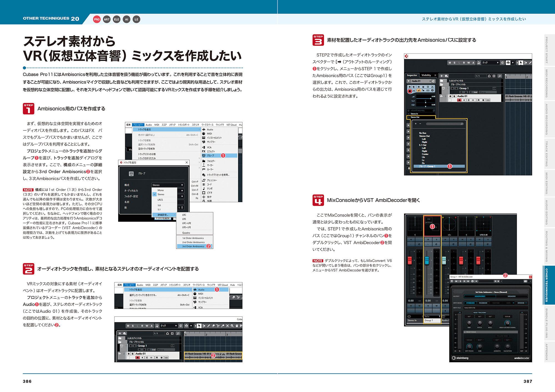Click plus icon in Step 3 routing popup
555x392 pixels.
tap(415, 124)
